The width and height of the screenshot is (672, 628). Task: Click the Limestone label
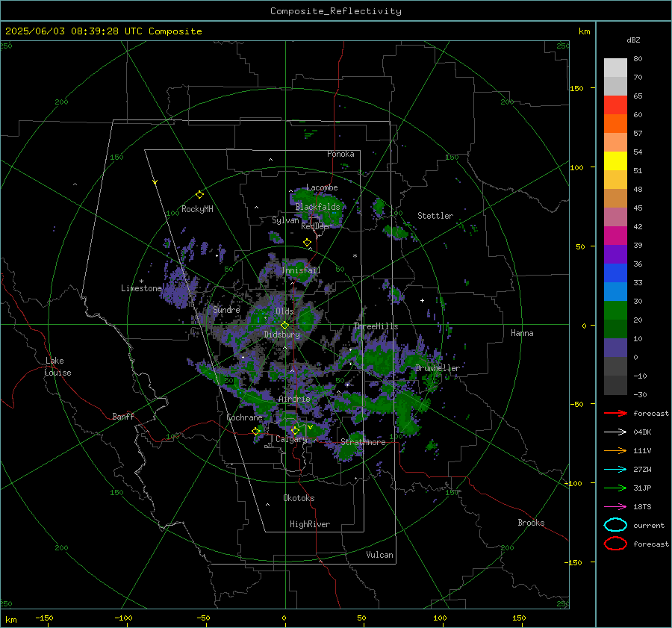[141, 288]
